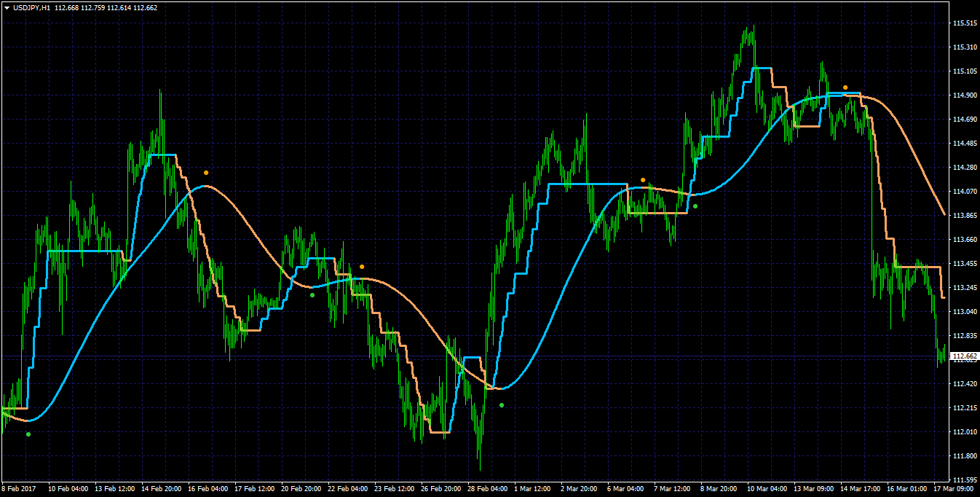The width and height of the screenshot is (980, 497).
Task: Click the orange signal dot near 14 Mar 17:00
Action: pos(845,87)
